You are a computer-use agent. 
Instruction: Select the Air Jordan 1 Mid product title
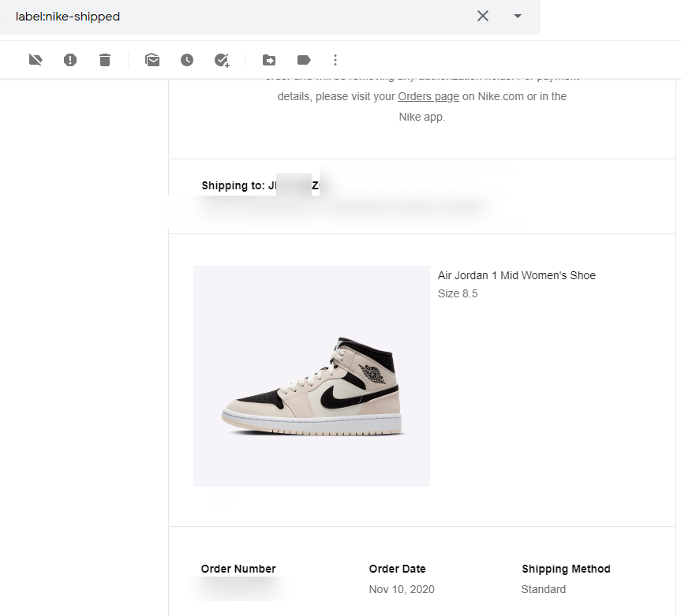(x=517, y=275)
